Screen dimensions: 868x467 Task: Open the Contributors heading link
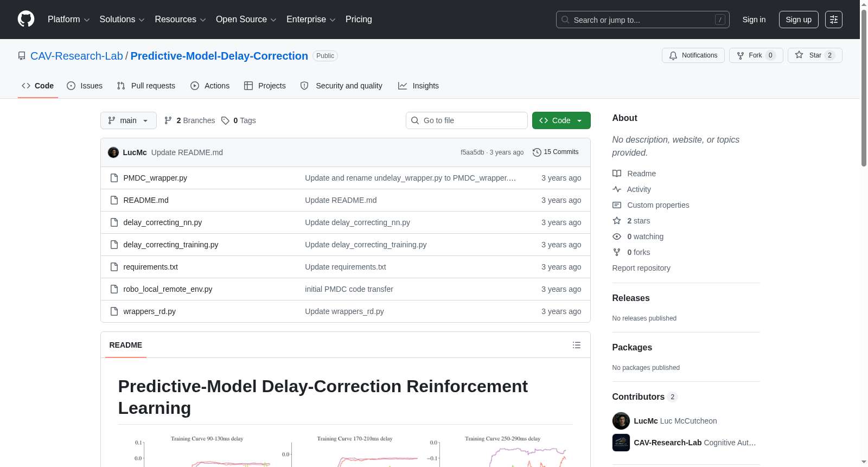(x=645, y=396)
